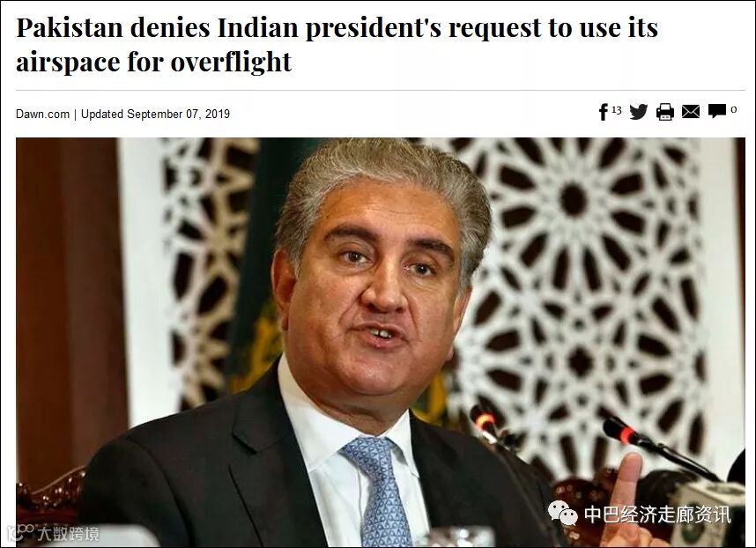
Task: Print the article with printer icon
Action: point(665,112)
